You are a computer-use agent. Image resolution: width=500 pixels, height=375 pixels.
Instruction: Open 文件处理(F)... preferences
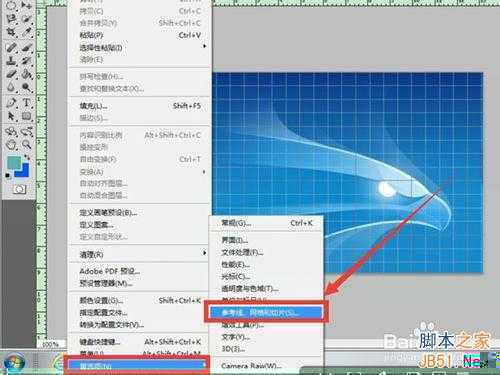[266, 252]
